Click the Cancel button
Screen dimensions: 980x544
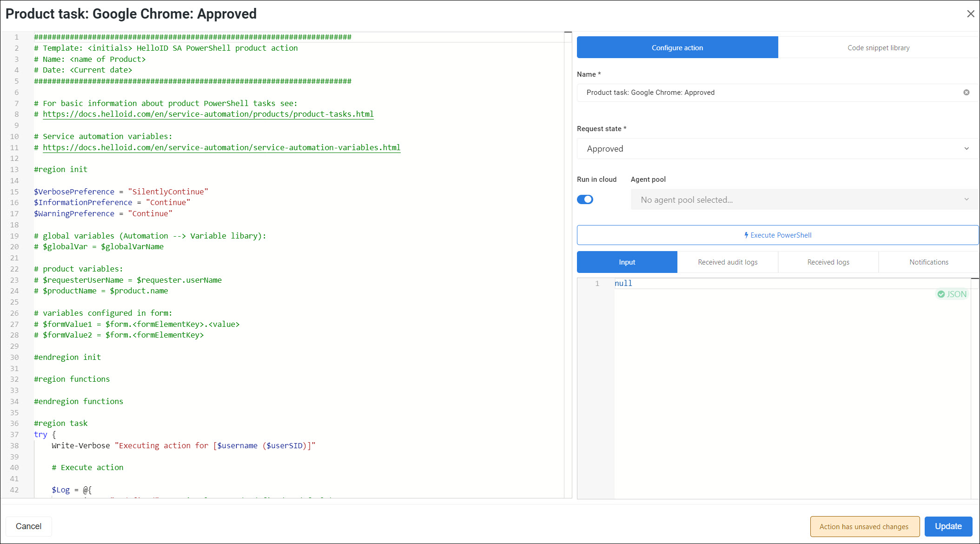pos(28,526)
